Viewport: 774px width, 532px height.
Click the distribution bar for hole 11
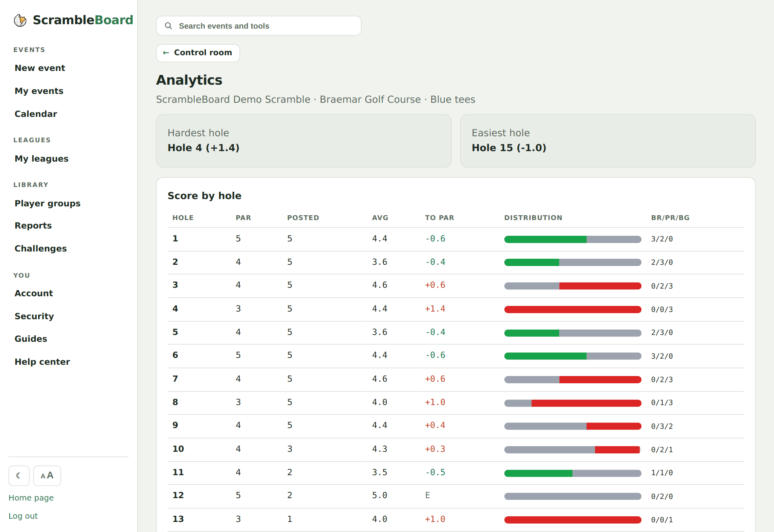pos(573,473)
